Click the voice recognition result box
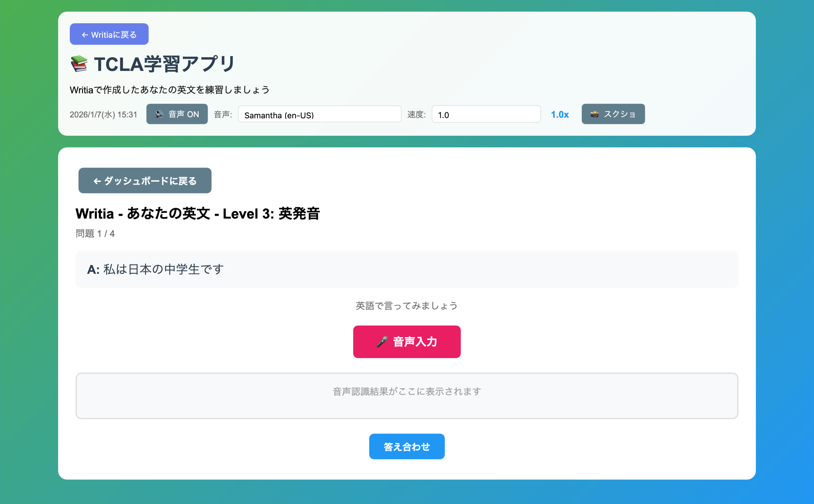 (x=407, y=396)
